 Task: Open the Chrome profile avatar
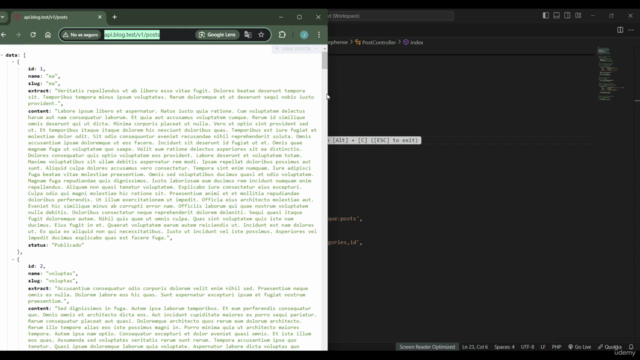[304, 35]
